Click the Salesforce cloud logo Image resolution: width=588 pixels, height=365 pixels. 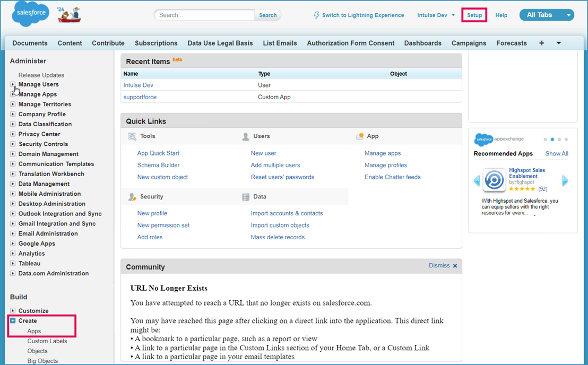pyautogui.click(x=30, y=13)
